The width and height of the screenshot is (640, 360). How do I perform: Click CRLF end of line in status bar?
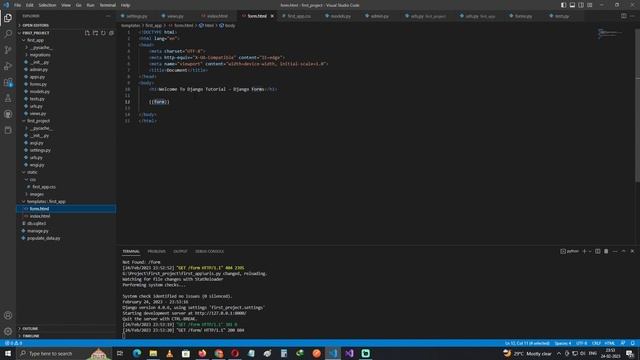coord(596,343)
